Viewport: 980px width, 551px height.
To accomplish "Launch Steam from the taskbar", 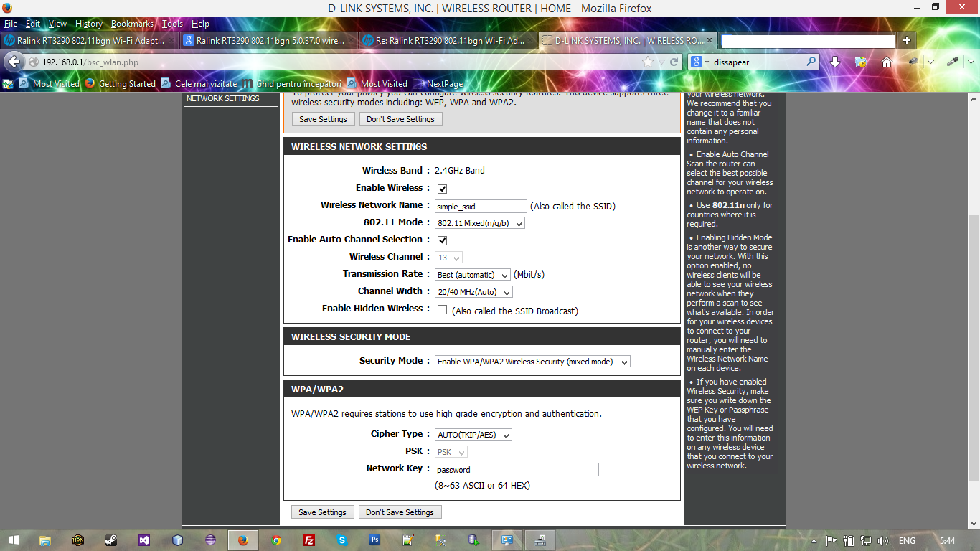I will pos(111,540).
